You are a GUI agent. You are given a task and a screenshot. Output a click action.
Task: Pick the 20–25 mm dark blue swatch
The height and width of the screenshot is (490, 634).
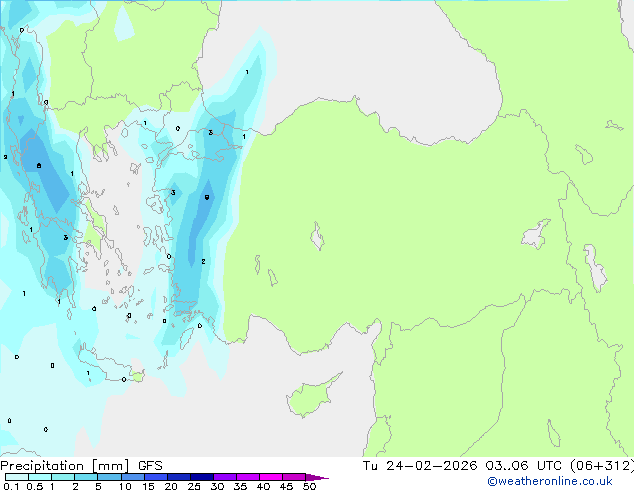pos(178,477)
